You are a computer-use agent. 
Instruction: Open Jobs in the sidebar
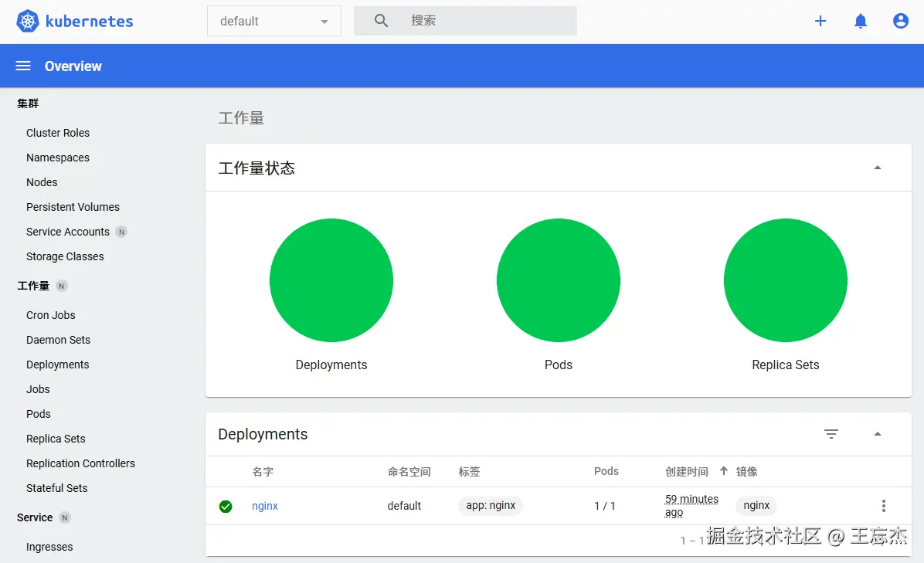pyautogui.click(x=38, y=389)
